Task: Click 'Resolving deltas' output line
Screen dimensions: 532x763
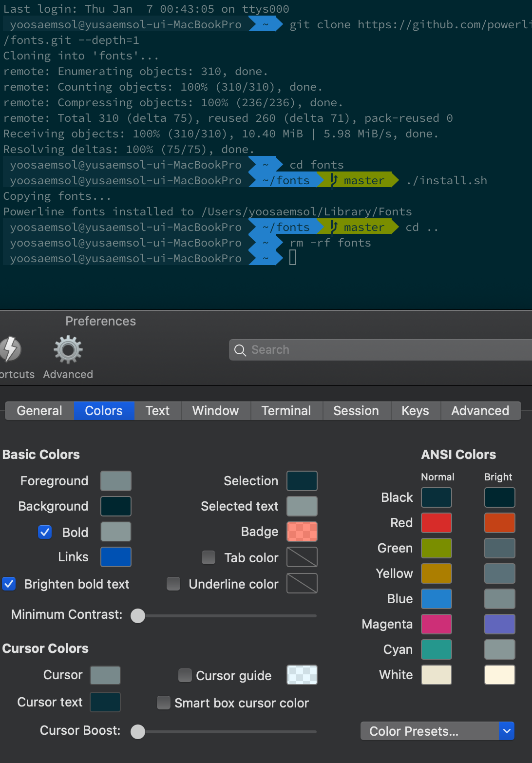Action: click(x=129, y=149)
